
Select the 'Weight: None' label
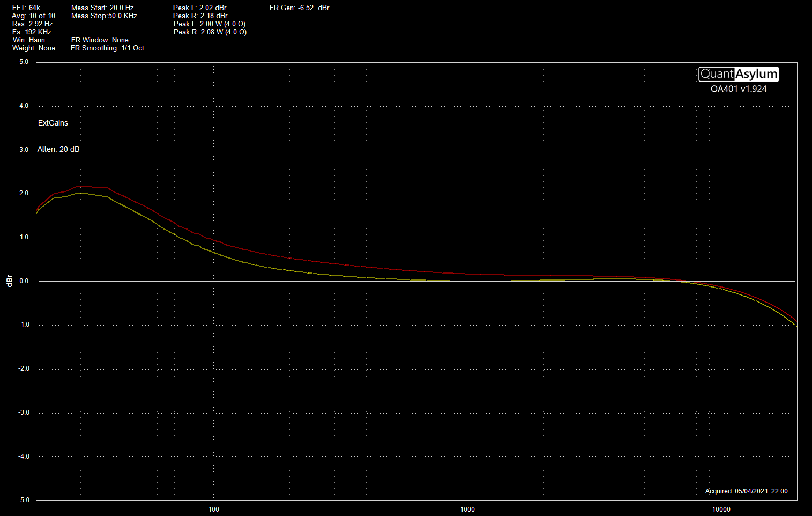point(34,48)
